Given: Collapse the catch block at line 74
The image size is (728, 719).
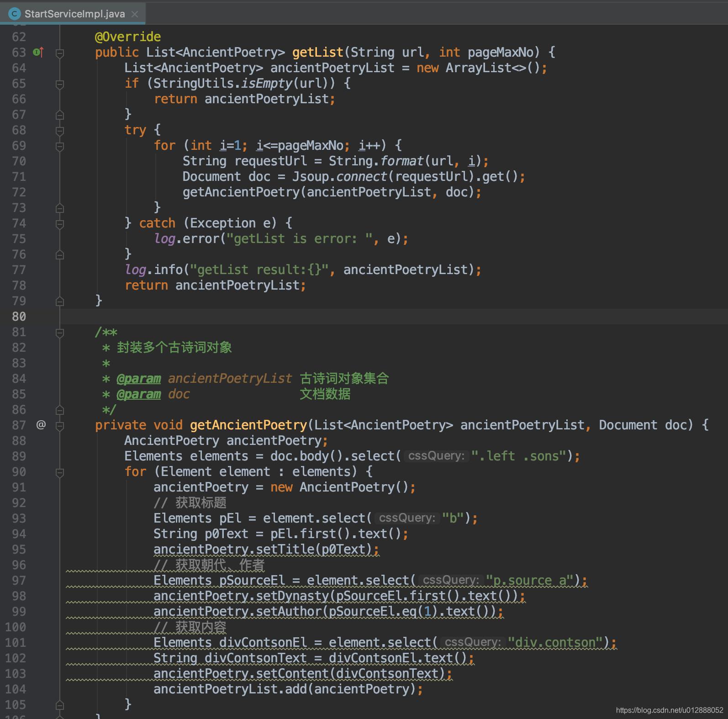Looking at the screenshot, I should (x=60, y=224).
